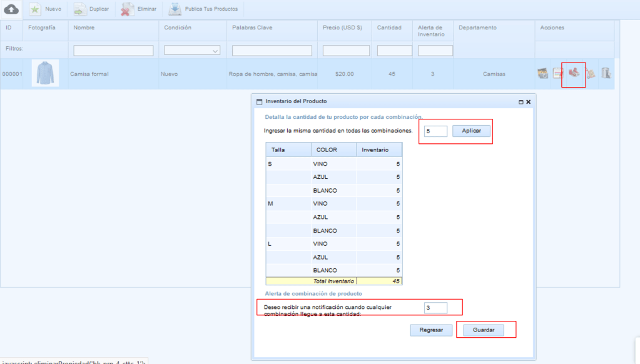The width and height of the screenshot is (640, 364).
Task: Focus the same-quantity input field
Action: point(435,131)
